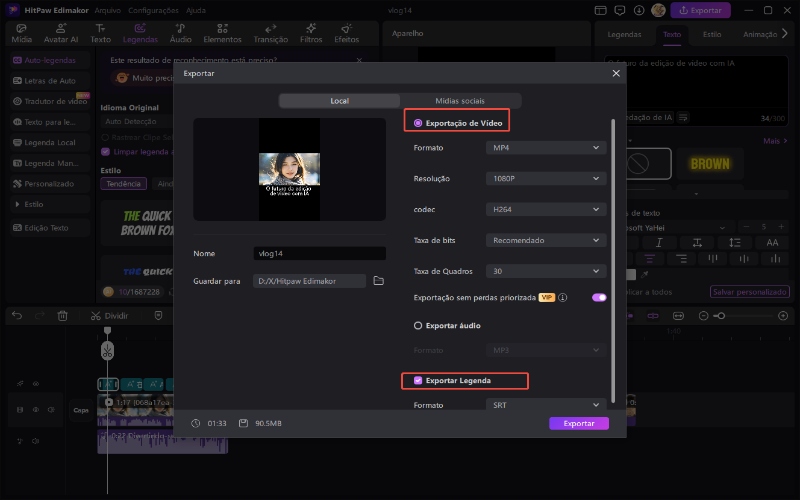Select the Áudio tool icon

(x=180, y=34)
